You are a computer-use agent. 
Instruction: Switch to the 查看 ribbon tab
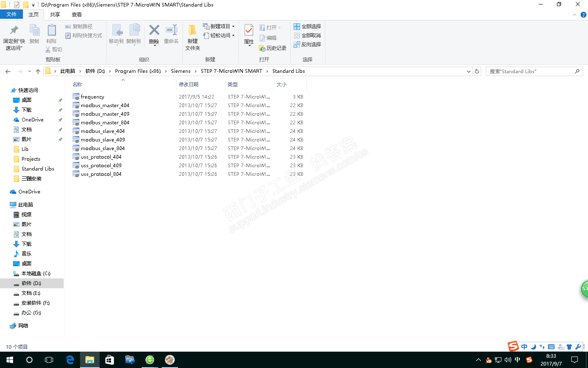[x=77, y=15]
